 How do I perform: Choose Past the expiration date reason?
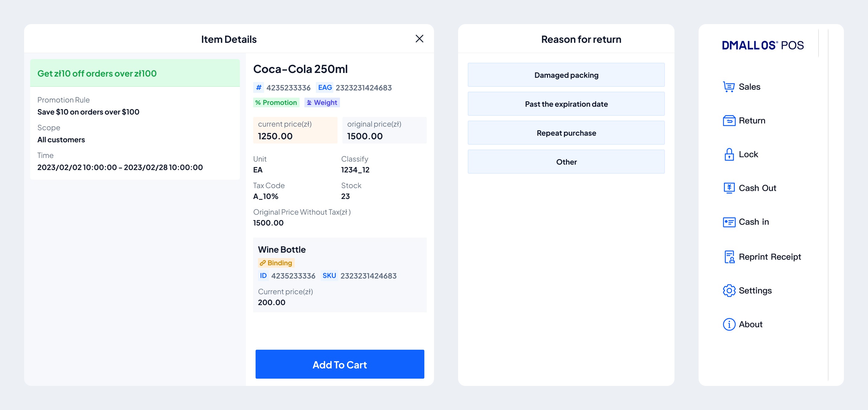566,104
